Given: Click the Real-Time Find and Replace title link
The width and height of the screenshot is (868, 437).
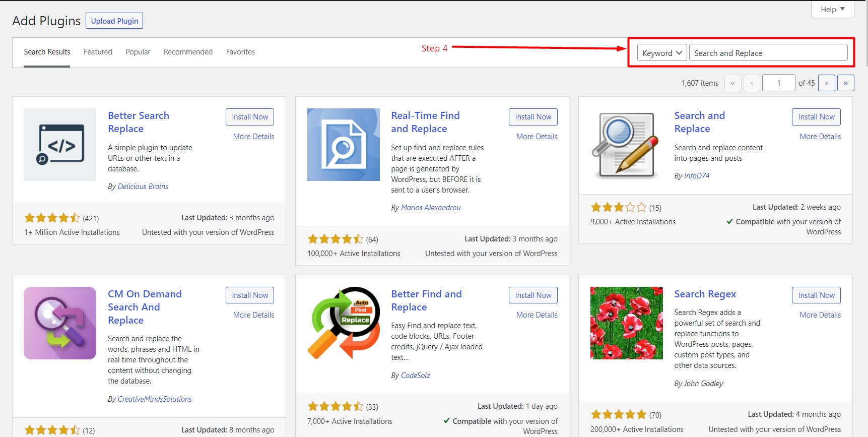Looking at the screenshot, I should click(x=426, y=122).
